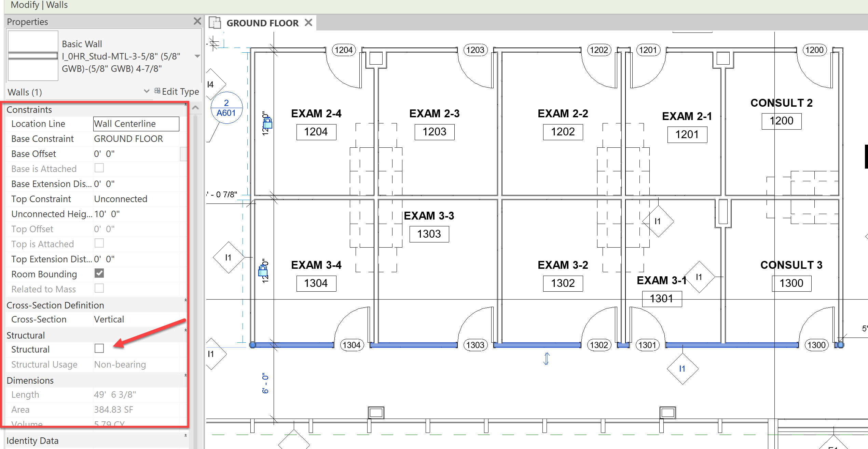
Task: Uncheck the Room Bounding checkbox
Action: (x=99, y=273)
